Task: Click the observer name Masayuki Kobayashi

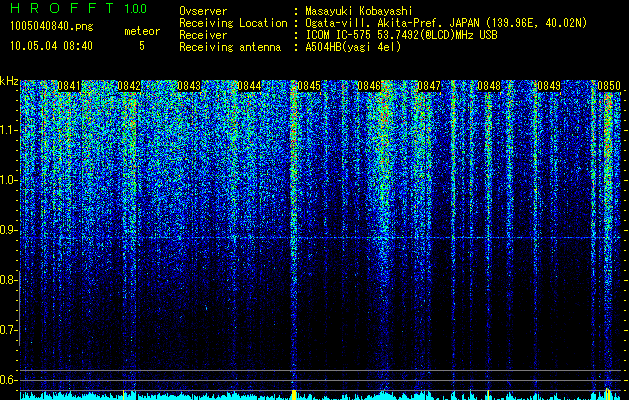Action: [359, 11]
